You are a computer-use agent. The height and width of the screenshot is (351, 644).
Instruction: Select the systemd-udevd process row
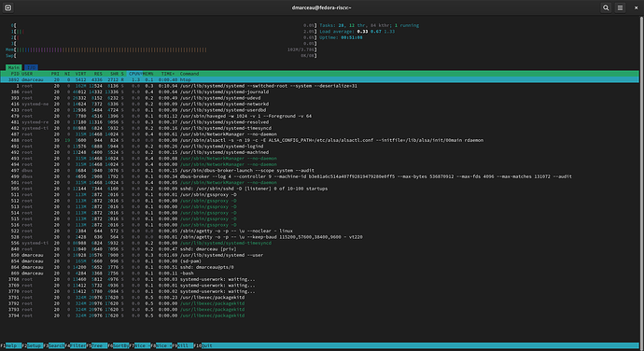(x=319, y=98)
